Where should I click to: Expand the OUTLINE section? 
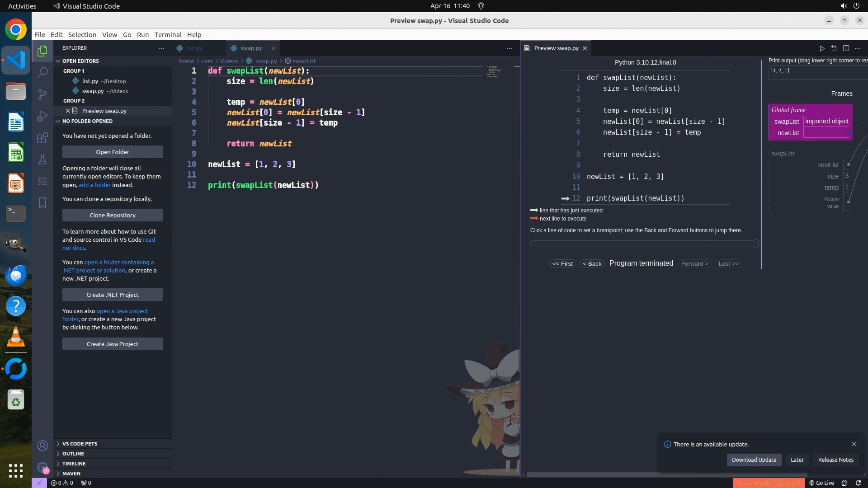pos(73,454)
